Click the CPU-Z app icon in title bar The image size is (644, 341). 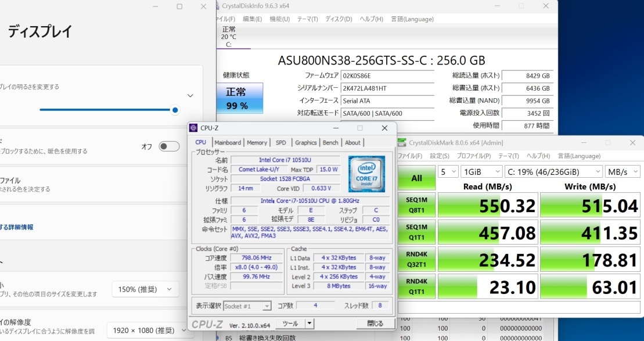193,128
